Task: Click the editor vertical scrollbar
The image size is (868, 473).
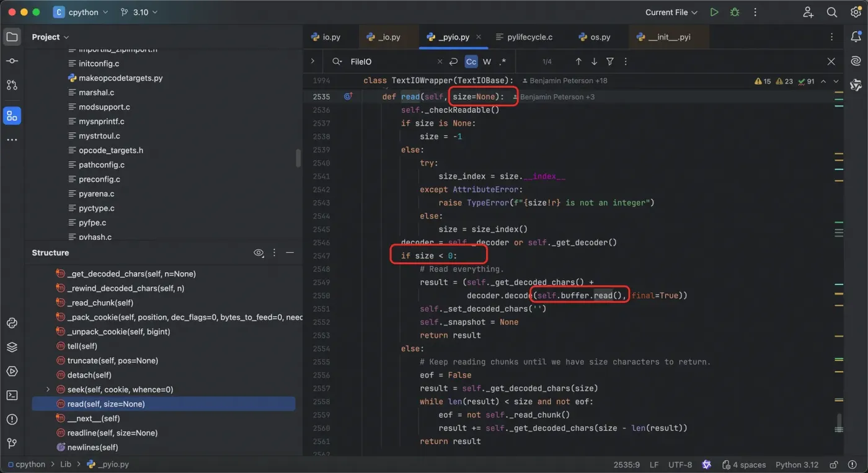Action: click(x=839, y=422)
